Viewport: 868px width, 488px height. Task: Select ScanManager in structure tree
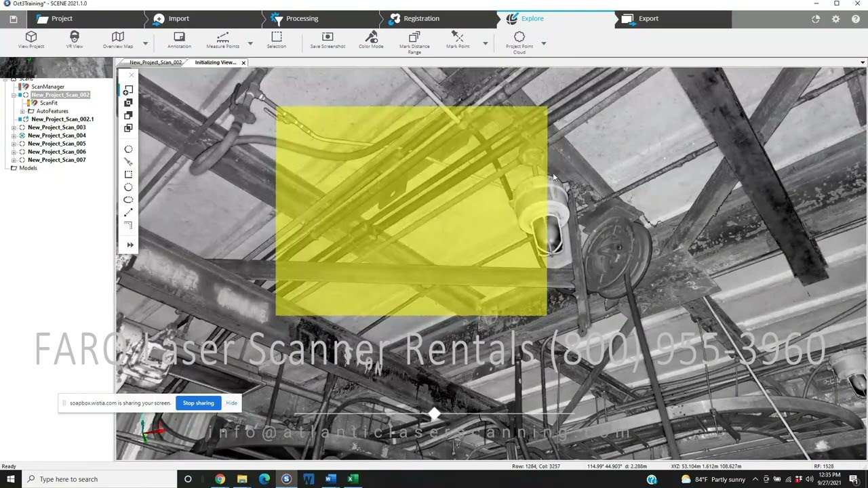click(47, 87)
